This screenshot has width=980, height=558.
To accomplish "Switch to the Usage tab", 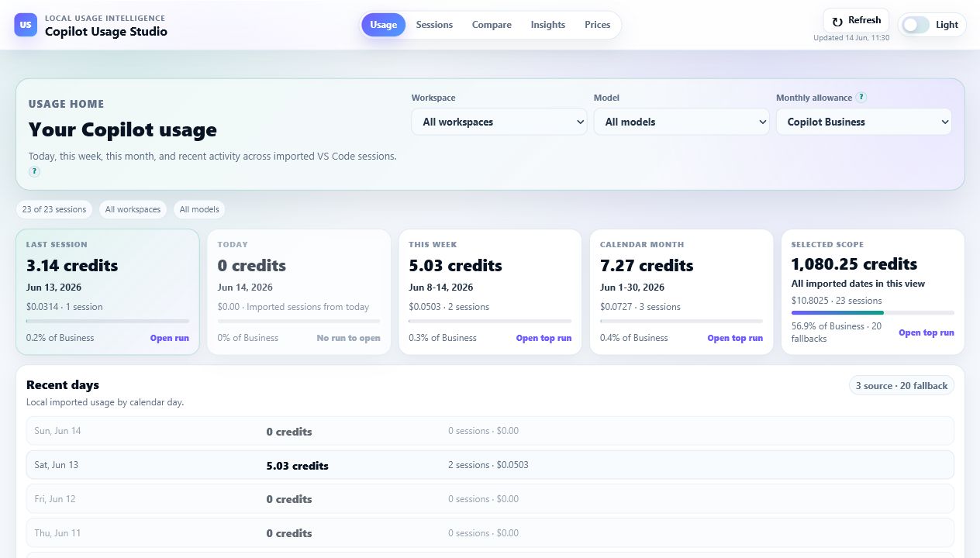I will (383, 25).
